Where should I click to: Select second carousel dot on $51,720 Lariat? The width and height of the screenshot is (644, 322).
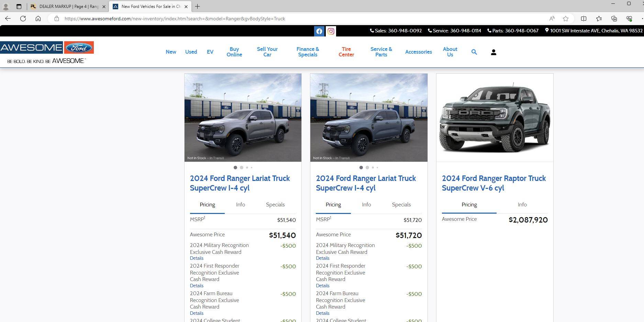pos(367,168)
